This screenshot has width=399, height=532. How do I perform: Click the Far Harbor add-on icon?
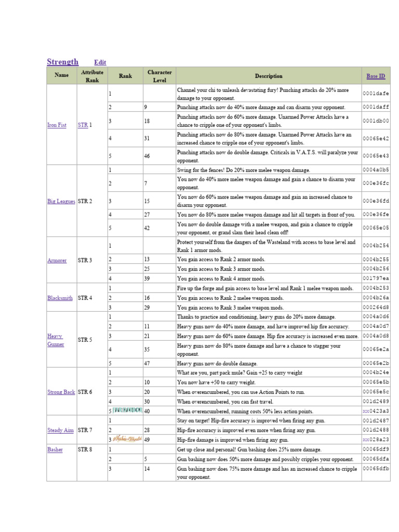(128, 410)
